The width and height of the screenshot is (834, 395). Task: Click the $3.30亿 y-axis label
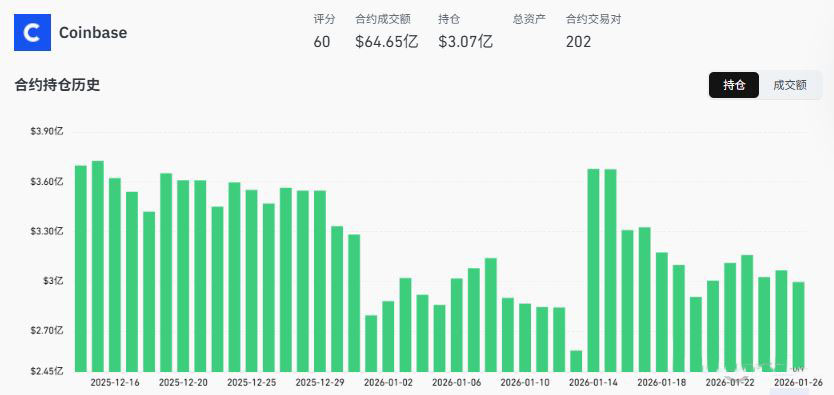point(47,231)
